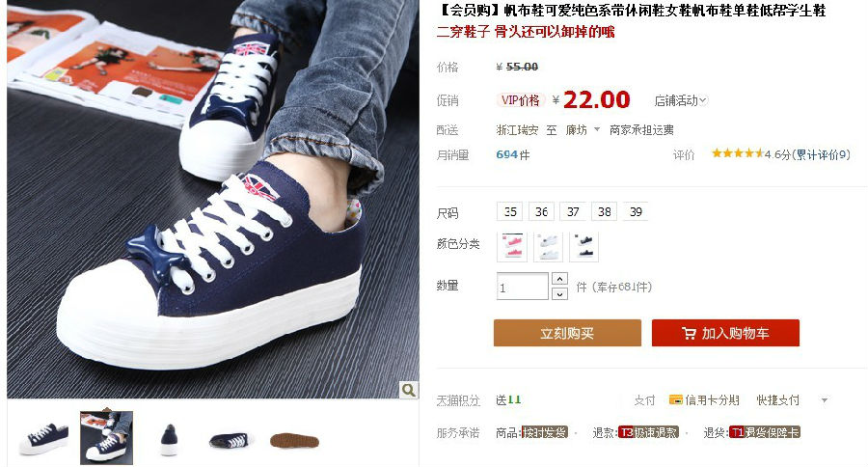Click the 加入购物车 add to cart button
The height and width of the screenshot is (467, 868).
pyautogui.click(x=725, y=333)
